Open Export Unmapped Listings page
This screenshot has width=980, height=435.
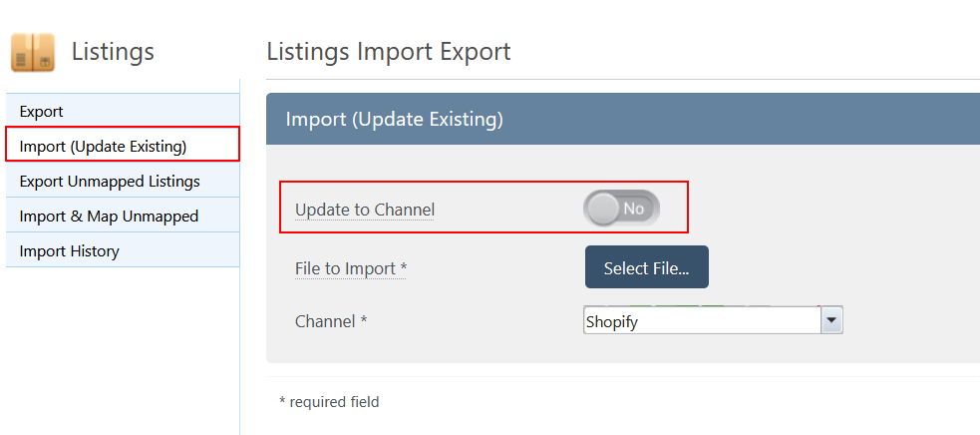[123, 181]
